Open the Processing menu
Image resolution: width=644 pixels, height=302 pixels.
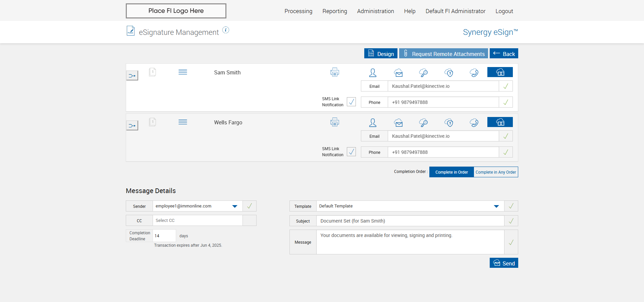[298, 11]
